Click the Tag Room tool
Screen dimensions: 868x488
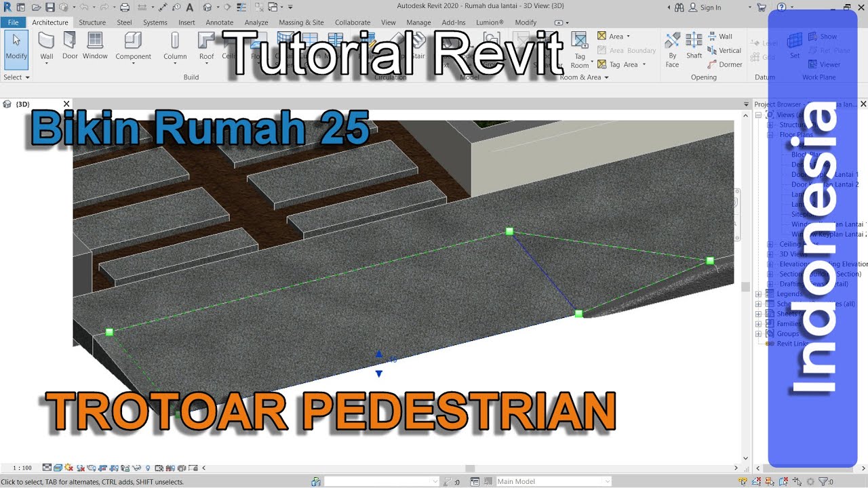[x=580, y=49]
